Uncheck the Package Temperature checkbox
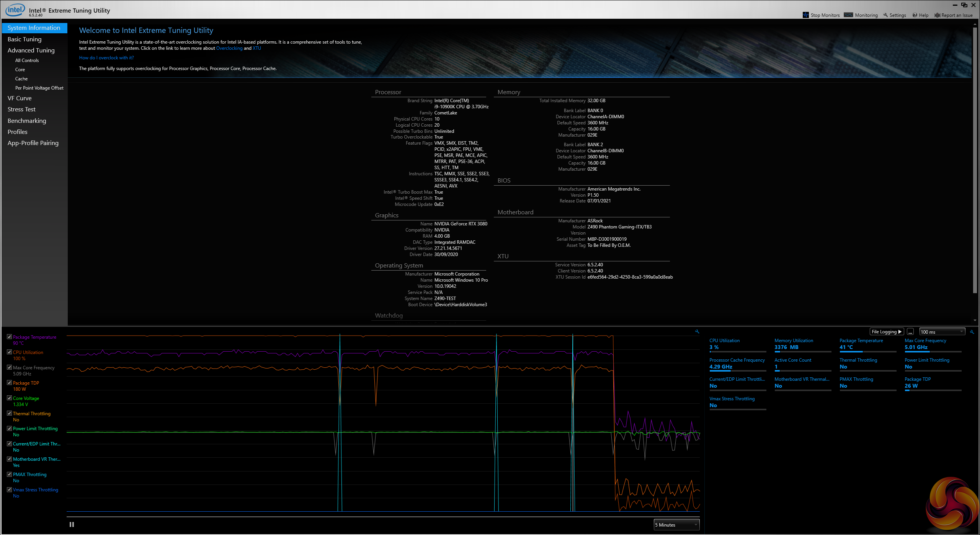 (x=9, y=337)
